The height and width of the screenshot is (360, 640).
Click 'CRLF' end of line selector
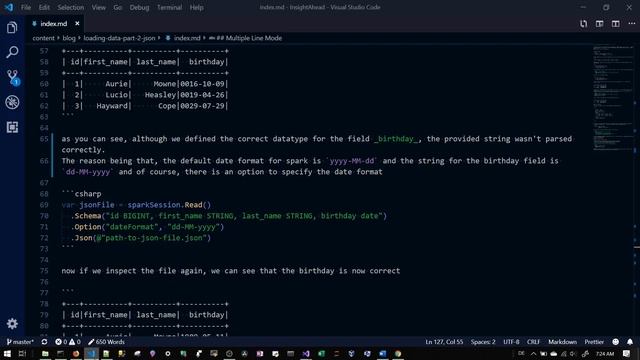tap(533, 342)
